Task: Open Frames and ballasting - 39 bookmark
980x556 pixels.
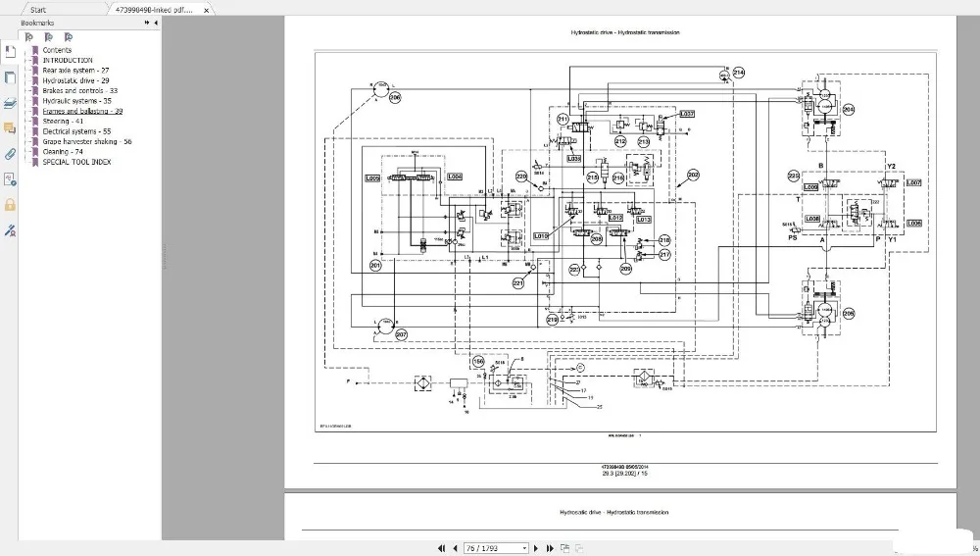Action: point(82,111)
